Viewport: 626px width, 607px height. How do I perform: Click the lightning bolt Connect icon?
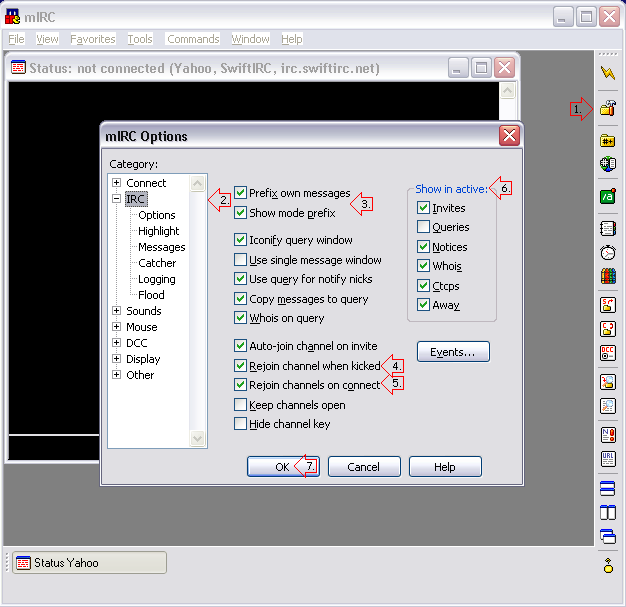coord(608,73)
